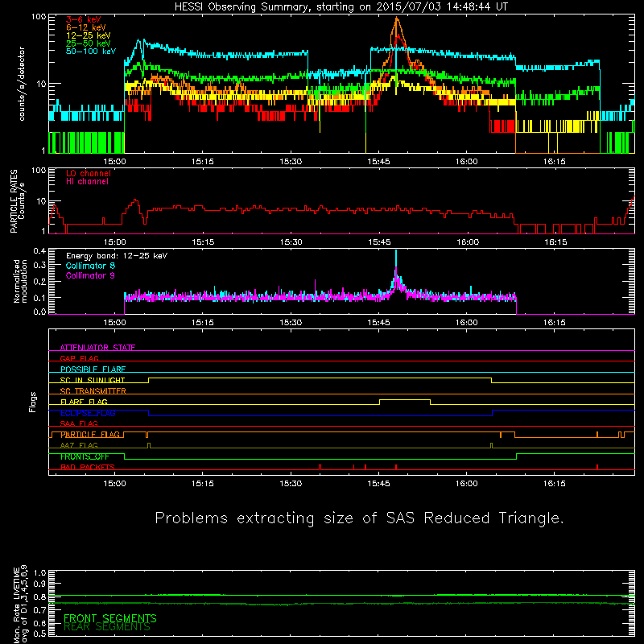Click the 10 value on particle rates axis

click(x=41, y=201)
